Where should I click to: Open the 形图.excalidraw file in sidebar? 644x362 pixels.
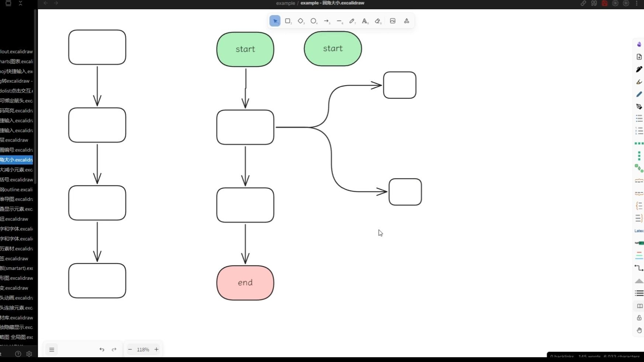[17, 278]
